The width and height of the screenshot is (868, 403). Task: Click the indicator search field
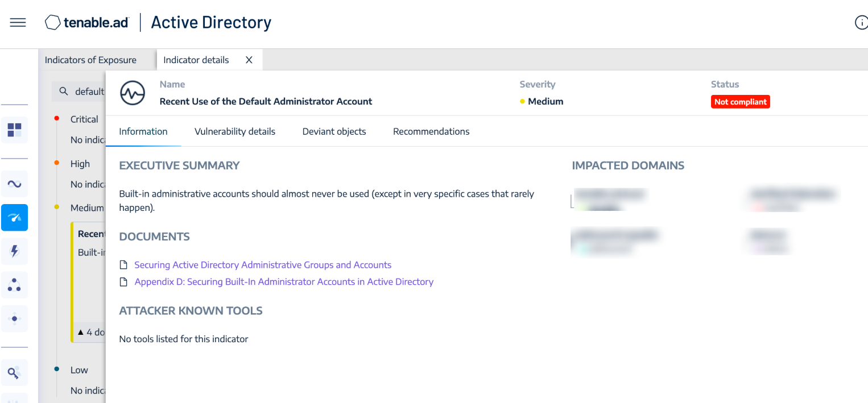click(x=85, y=92)
